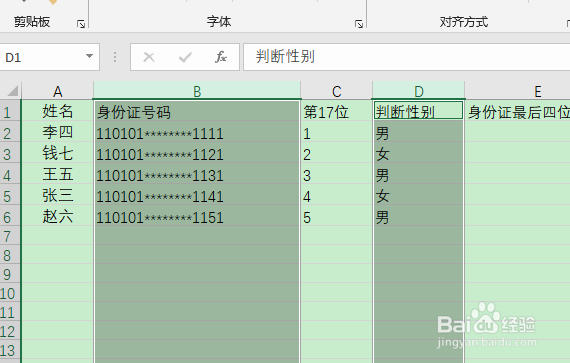Click 17th digit cell for 张三
Image resolution: width=570 pixels, height=363 pixels.
[337, 195]
